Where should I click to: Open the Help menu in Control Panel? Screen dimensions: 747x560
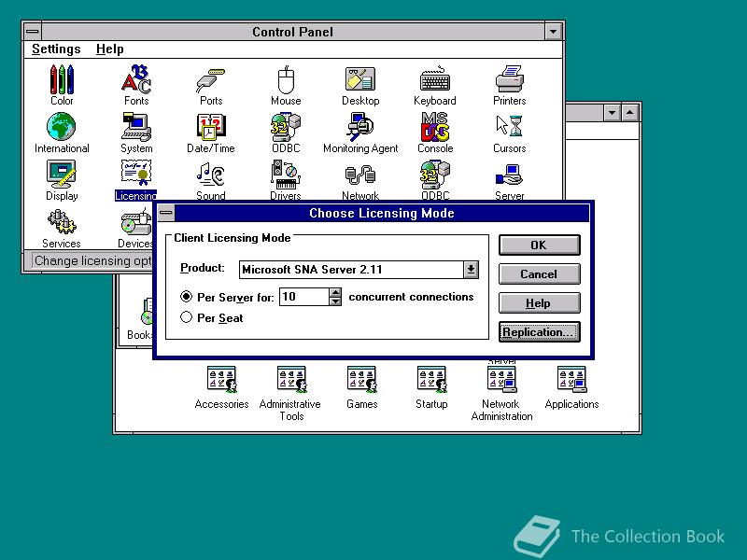click(x=110, y=49)
